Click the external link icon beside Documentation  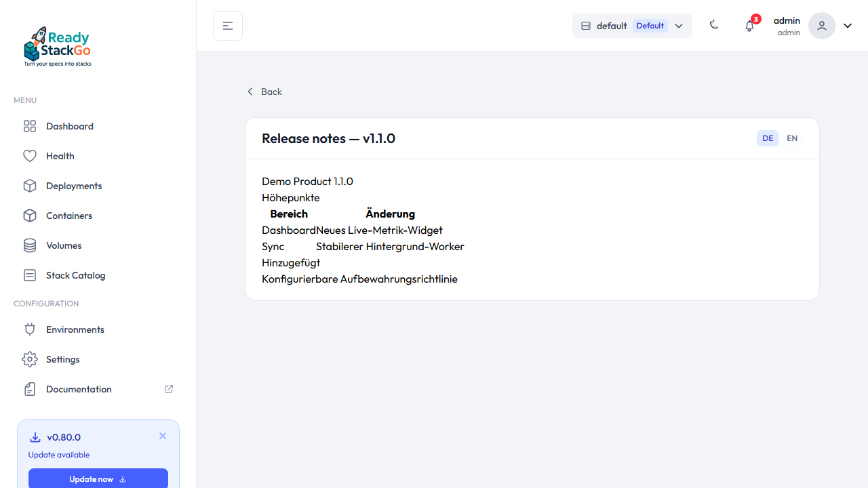coord(169,389)
